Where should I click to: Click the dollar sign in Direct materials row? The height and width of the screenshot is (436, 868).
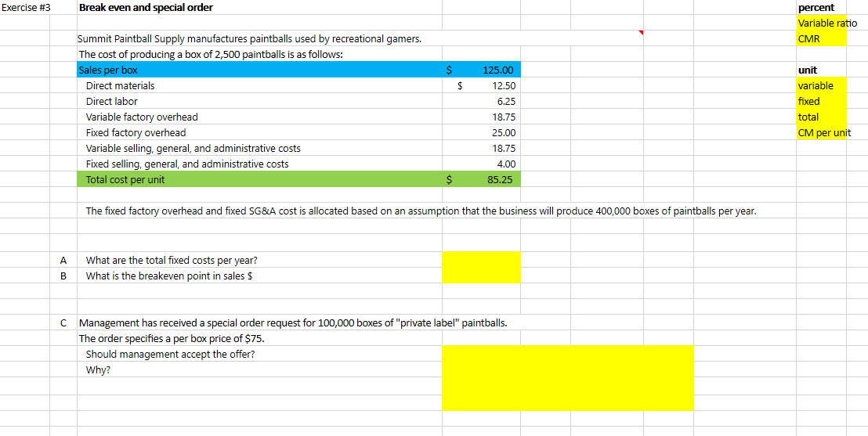click(x=460, y=86)
